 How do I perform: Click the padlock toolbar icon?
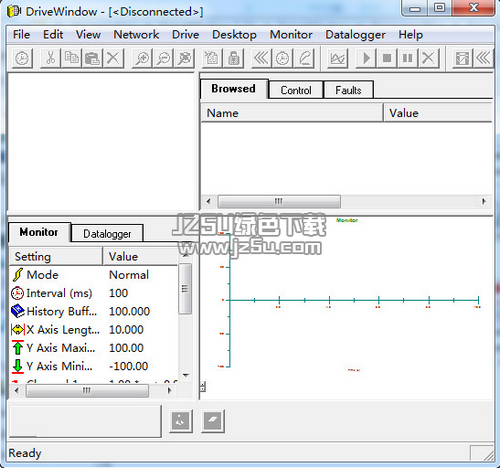pyautogui.click(x=233, y=59)
